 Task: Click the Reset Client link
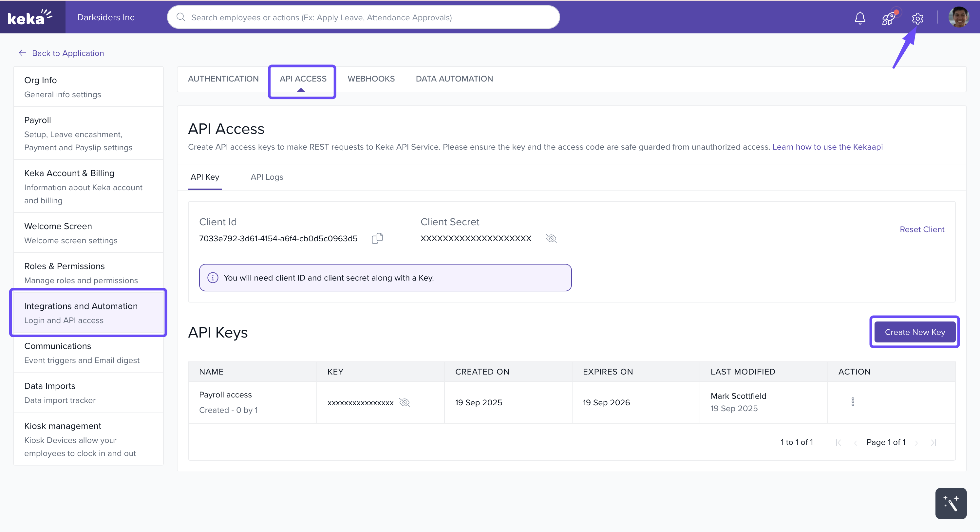point(922,229)
